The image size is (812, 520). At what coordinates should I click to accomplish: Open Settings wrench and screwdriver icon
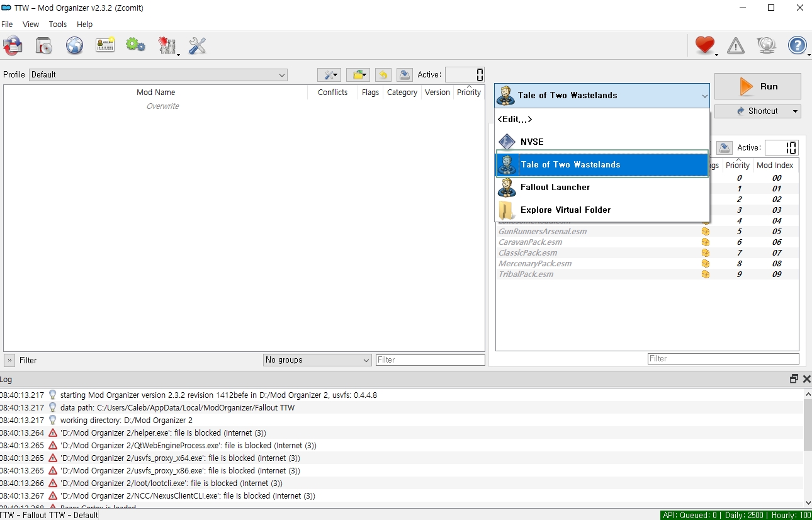pos(198,46)
